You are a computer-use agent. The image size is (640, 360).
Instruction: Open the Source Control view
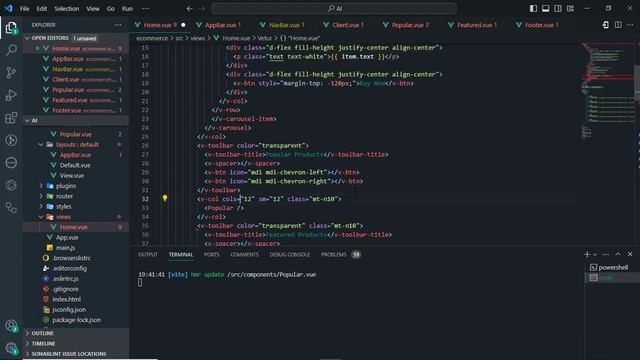(x=11, y=73)
